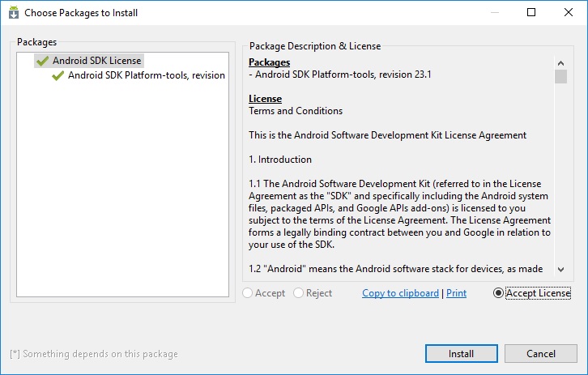Copy the license text via Copy to clipboard
Image resolution: width=588 pixels, height=375 pixels.
point(400,293)
